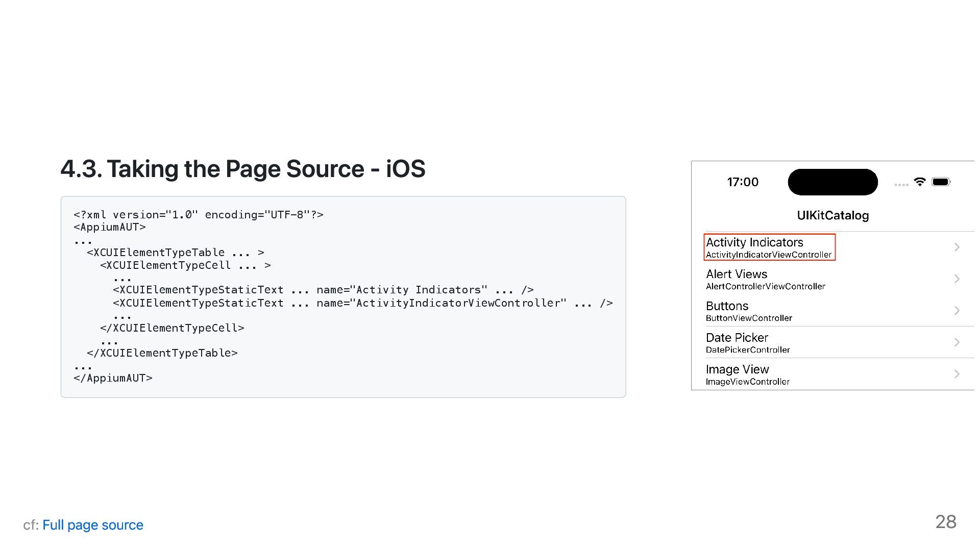Click the battery status icon

941,182
